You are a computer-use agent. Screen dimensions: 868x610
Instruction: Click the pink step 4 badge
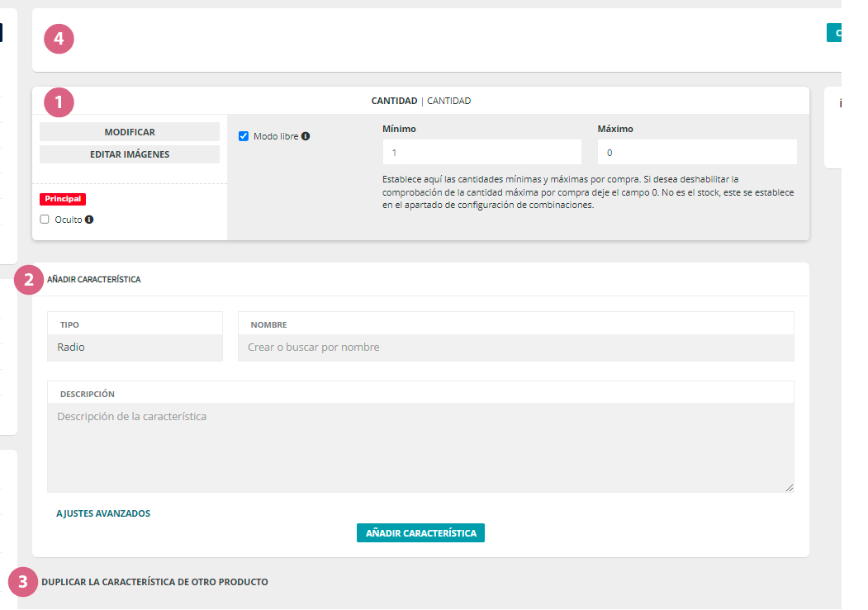pos(59,38)
